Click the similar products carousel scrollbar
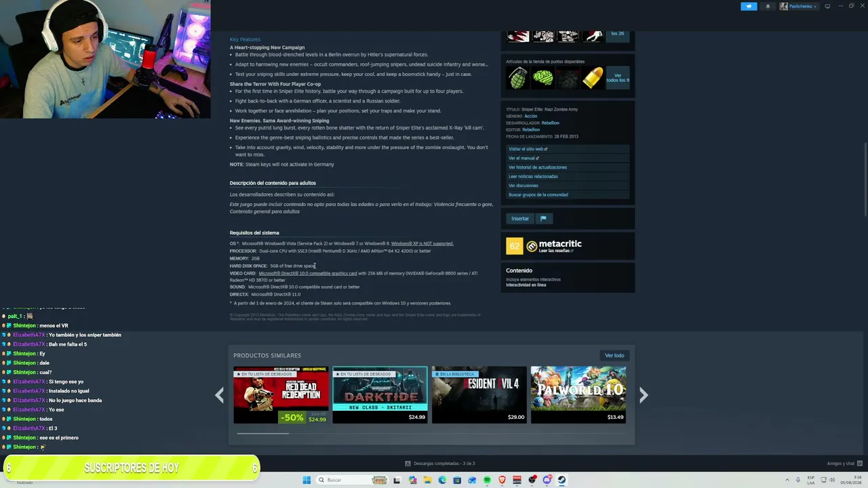The width and height of the screenshot is (868, 488). click(262, 433)
